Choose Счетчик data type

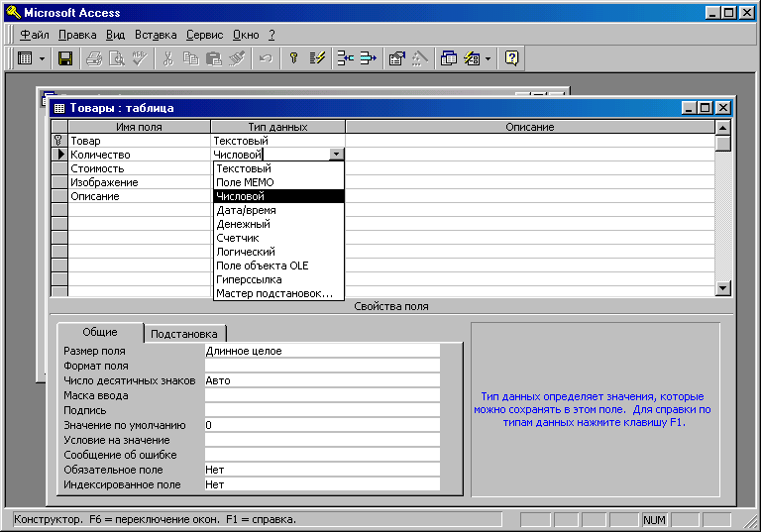coord(278,238)
